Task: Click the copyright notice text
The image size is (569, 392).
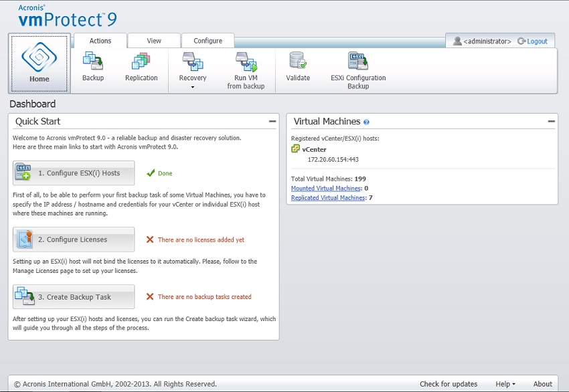Action: point(115,384)
